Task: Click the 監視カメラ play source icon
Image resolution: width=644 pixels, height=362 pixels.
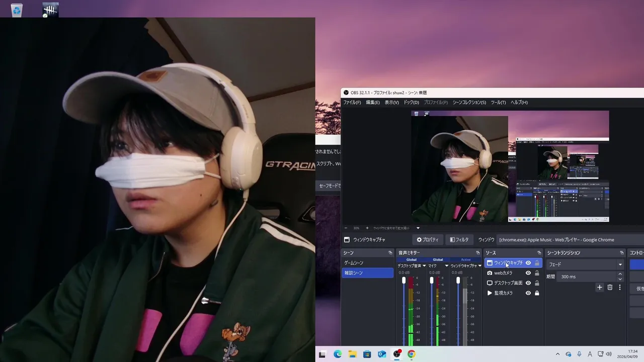Action: click(490, 293)
